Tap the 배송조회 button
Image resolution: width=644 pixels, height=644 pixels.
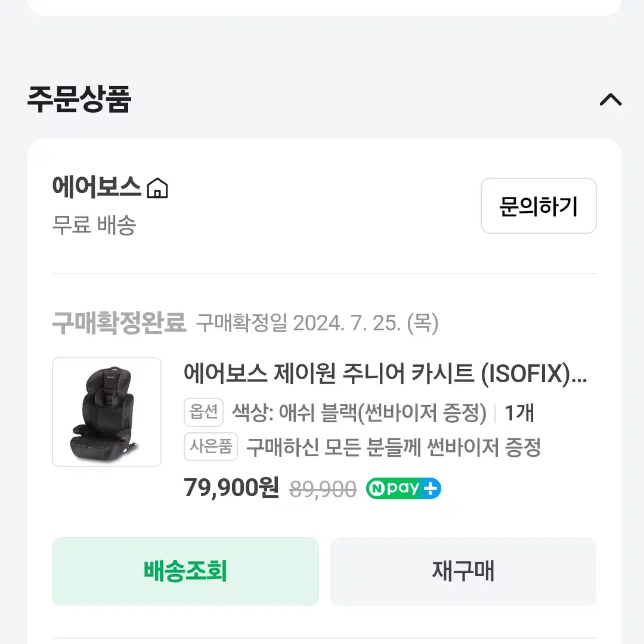tap(185, 571)
